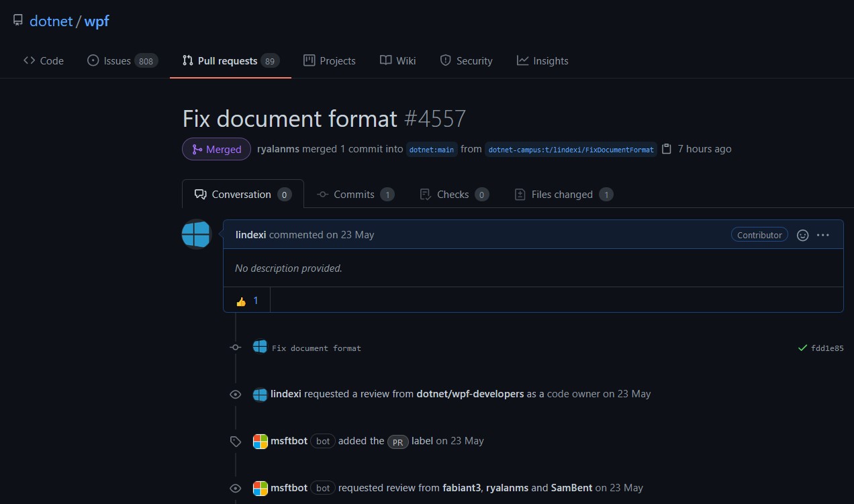
Task: Click the dotnet:main base branch label
Action: 432,150
